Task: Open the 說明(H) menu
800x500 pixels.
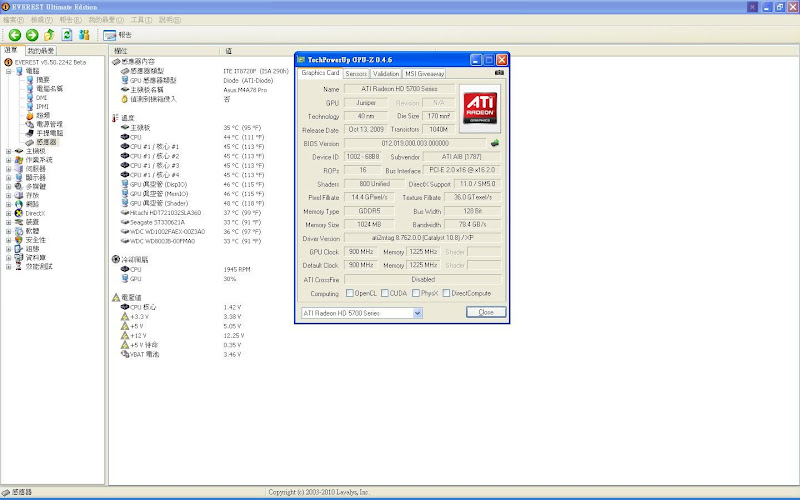Action: 170,19
